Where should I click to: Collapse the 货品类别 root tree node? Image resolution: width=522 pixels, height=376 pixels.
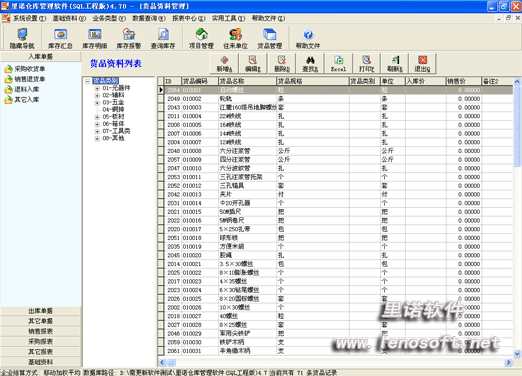pos(87,81)
